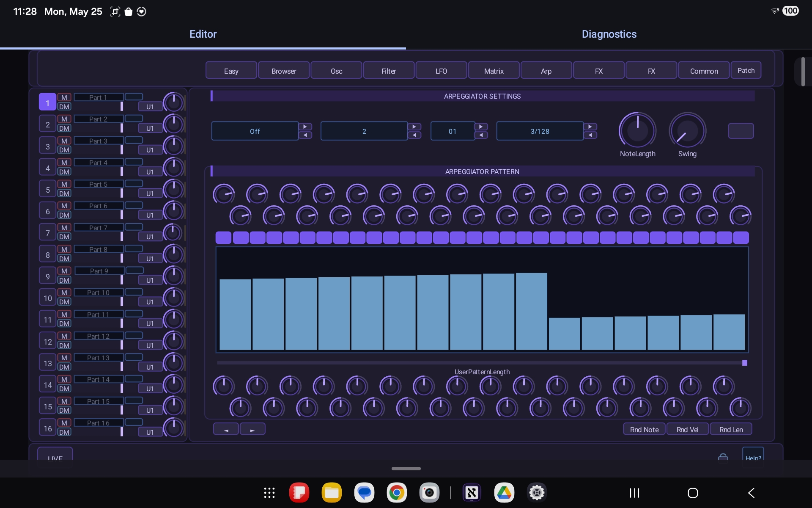Image resolution: width=812 pixels, height=508 pixels.
Task: Tap the Android home circle button
Action: pos(693,493)
